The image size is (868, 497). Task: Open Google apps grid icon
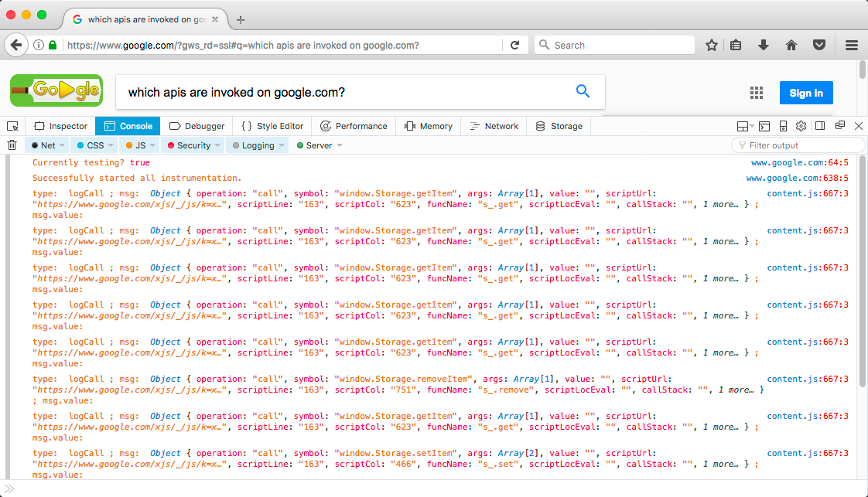pos(756,93)
